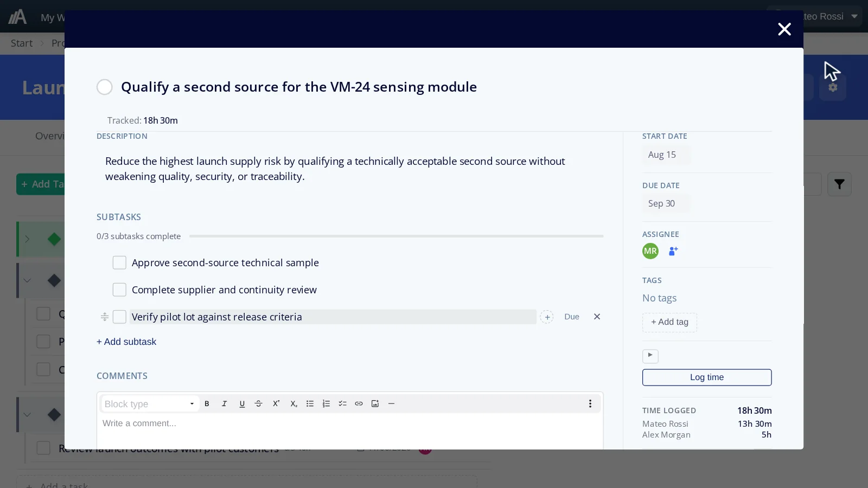Start the time tracking timer
This screenshot has height=488, width=868.
(650, 356)
